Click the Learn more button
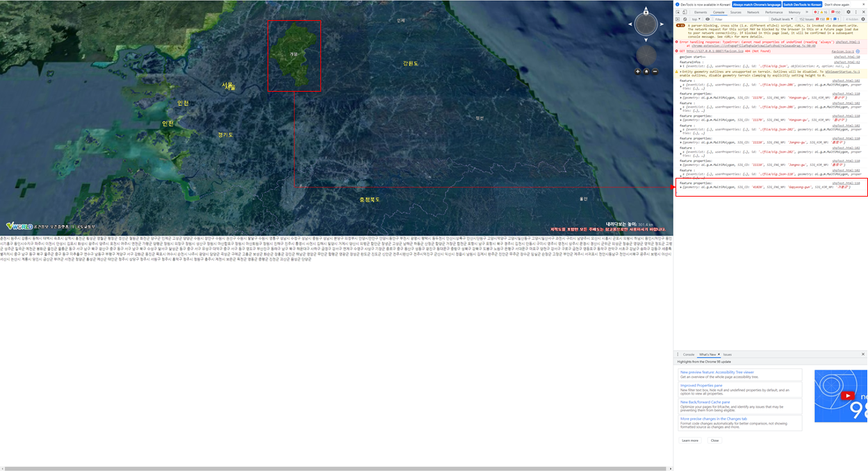868x471 pixels. tap(690, 440)
